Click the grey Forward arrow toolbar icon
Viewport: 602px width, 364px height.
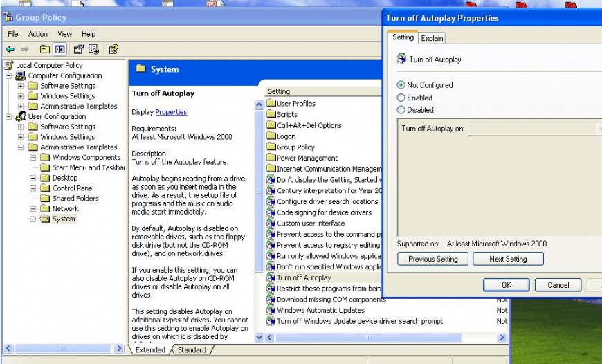pos(25,49)
